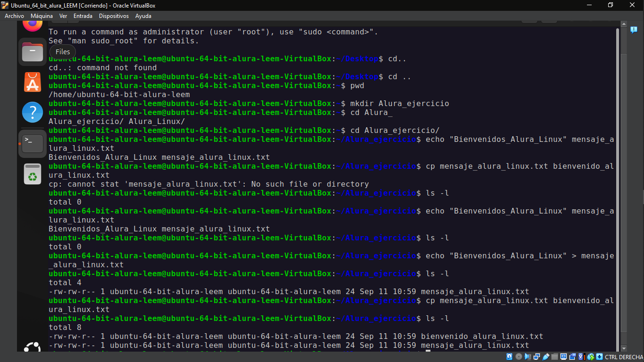The height and width of the screenshot is (362, 644).
Task: Click 'bienvenido_alura_linux.txt' in the ls listing
Action: coord(482,336)
